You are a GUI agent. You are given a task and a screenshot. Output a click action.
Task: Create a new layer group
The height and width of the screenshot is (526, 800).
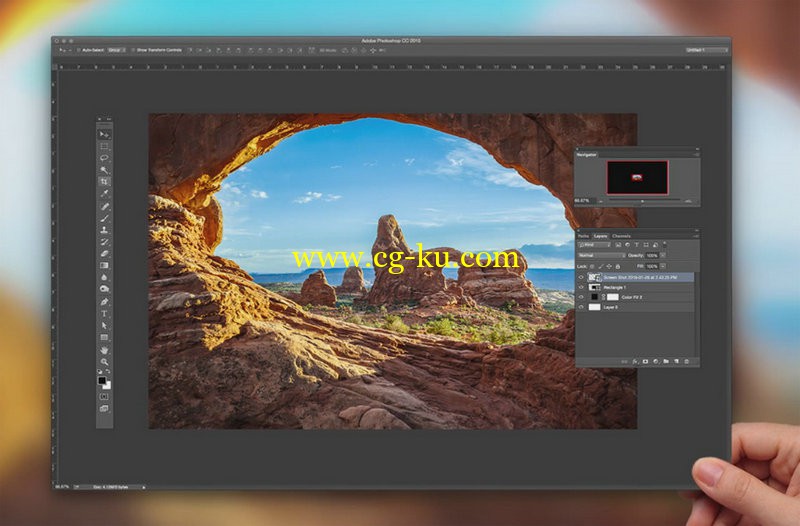click(666, 361)
